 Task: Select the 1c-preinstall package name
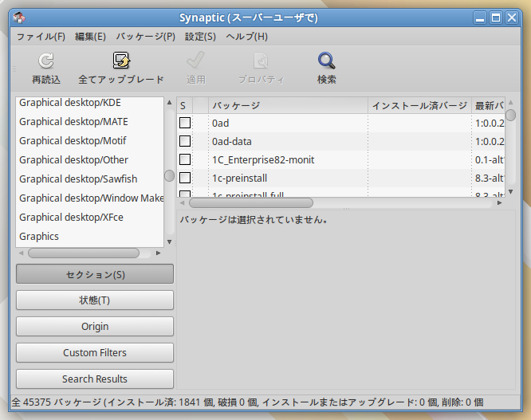pos(239,178)
